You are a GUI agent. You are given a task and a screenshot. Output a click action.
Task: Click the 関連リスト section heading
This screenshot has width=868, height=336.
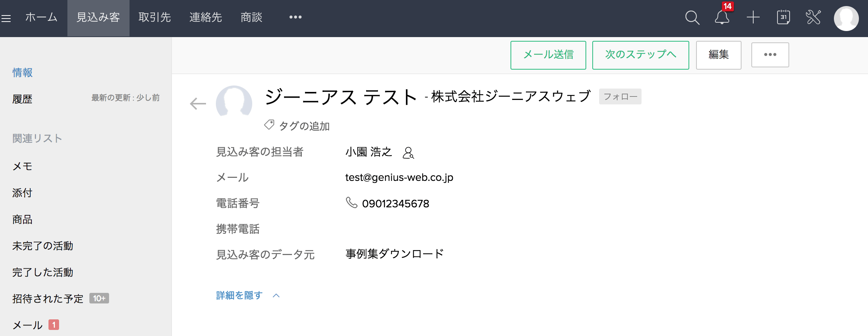pos(37,138)
